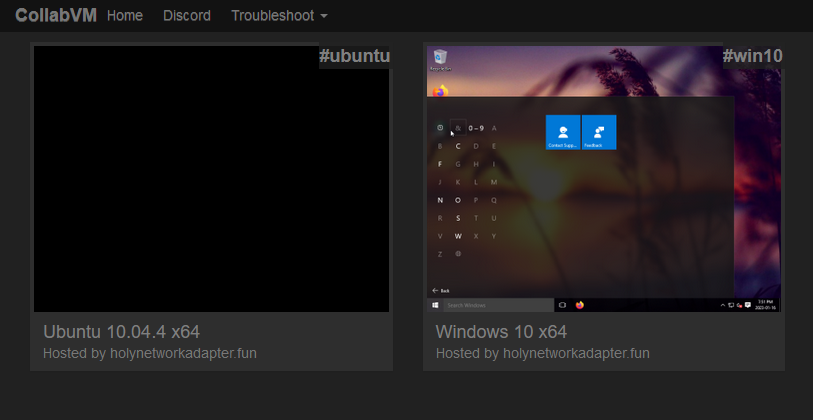This screenshot has height=420, width=813.
Task: Click the Search Windows taskbar box
Action: (x=498, y=305)
